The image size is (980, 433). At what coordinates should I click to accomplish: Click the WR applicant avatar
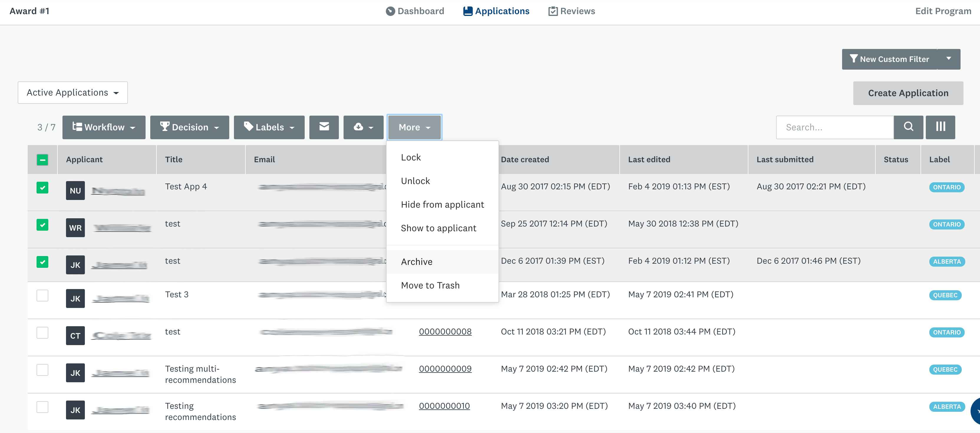coord(75,228)
